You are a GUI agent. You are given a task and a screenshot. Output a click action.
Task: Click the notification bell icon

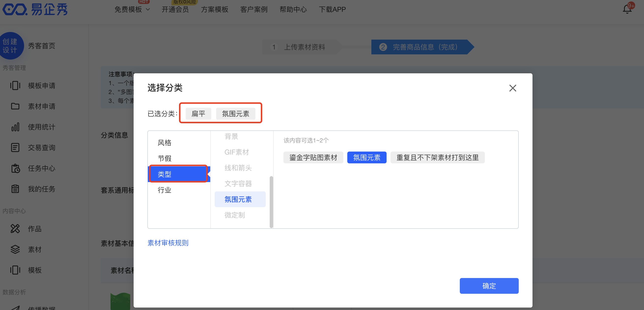(627, 9)
